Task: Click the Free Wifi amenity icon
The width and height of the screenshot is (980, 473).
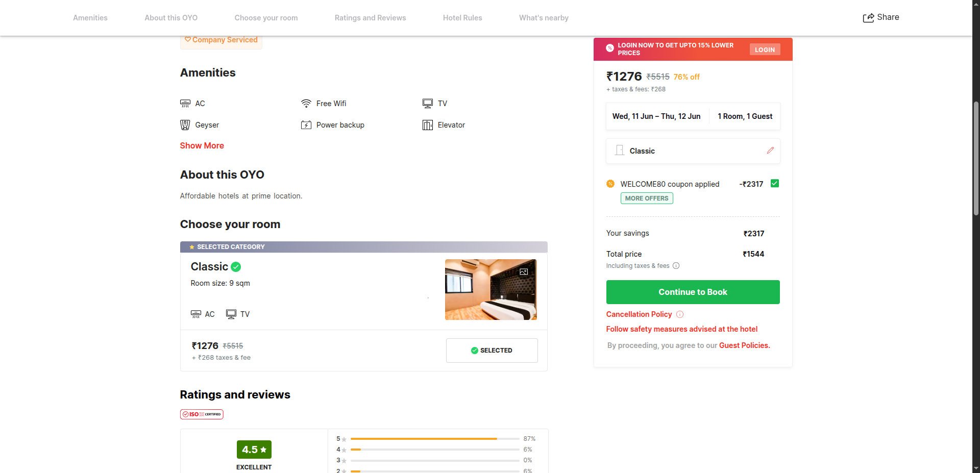Action: click(306, 104)
